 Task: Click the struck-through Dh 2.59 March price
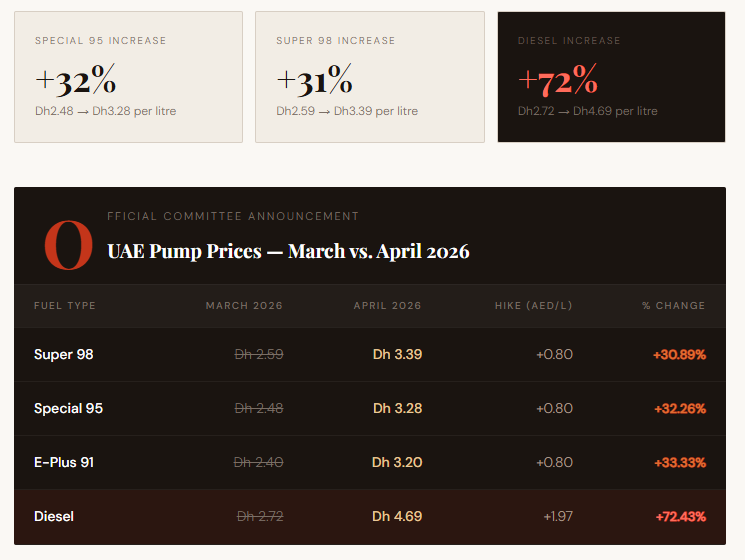click(258, 354)
